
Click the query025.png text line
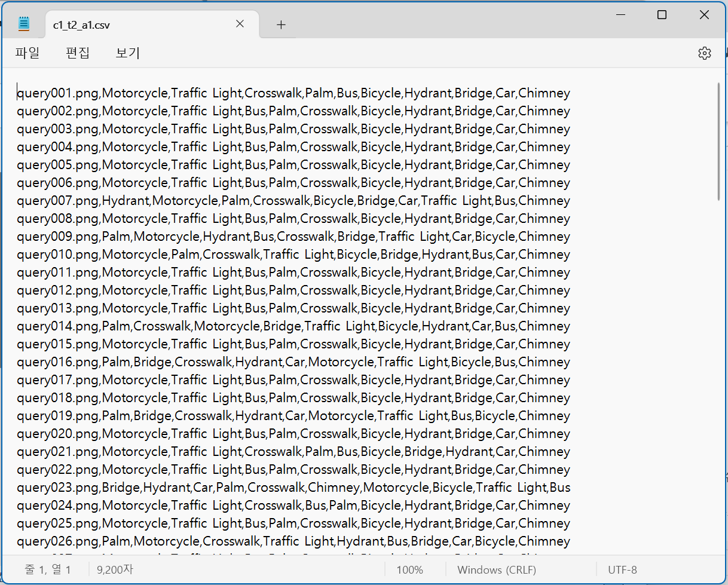point(293,523)
